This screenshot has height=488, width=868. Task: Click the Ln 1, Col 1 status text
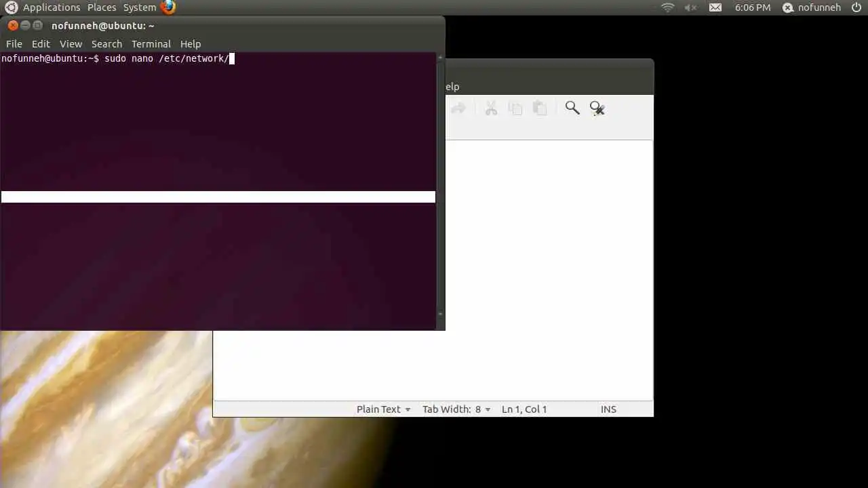[x=524, y=409]
